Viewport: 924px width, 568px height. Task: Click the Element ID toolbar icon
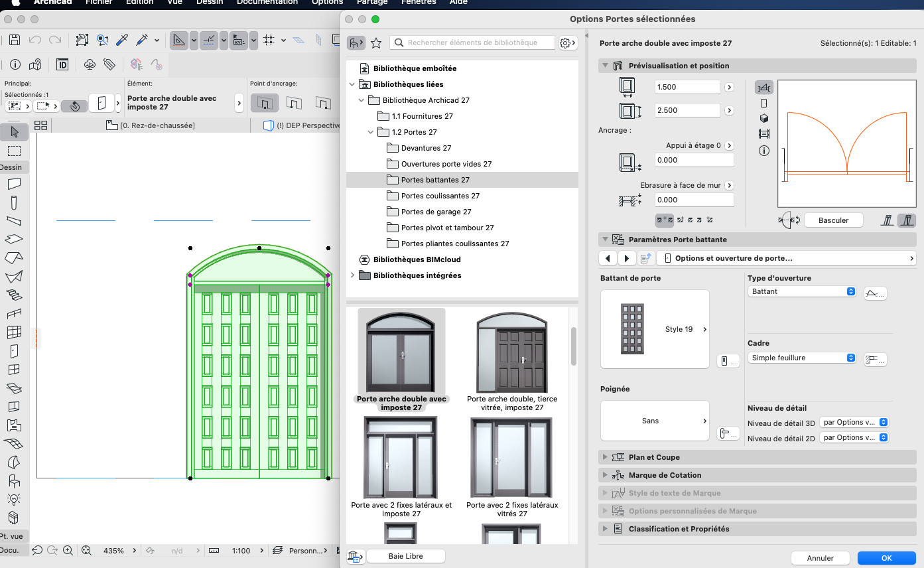[62, 64]
